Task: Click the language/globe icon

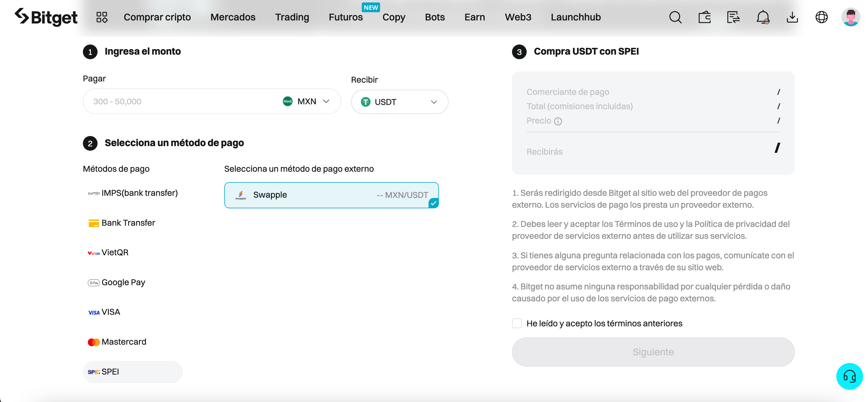Action: [x=821, y=16]
